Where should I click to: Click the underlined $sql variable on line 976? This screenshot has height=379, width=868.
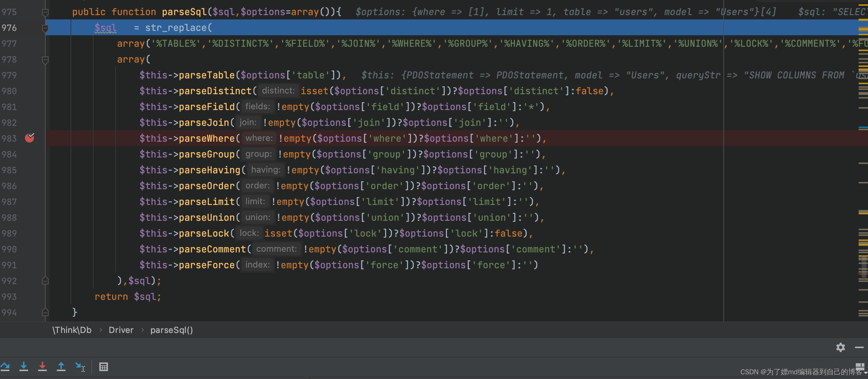click(x=105, y=28)
